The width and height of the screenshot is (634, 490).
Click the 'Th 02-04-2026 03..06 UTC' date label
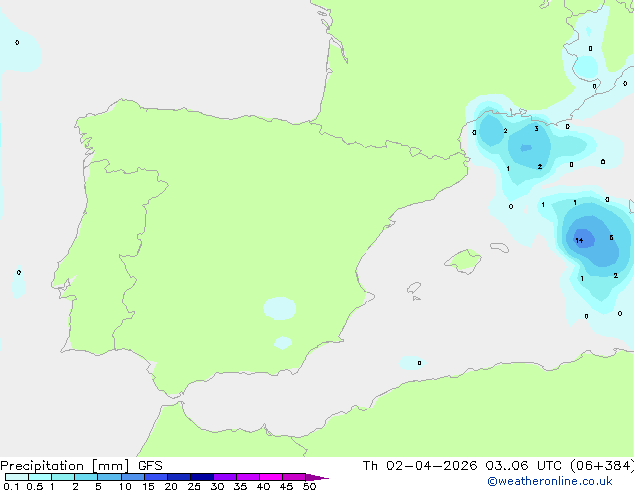click(462, 465)
